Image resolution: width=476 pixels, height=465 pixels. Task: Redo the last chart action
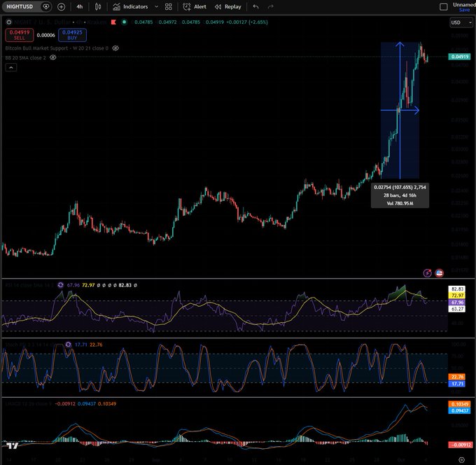270,7
